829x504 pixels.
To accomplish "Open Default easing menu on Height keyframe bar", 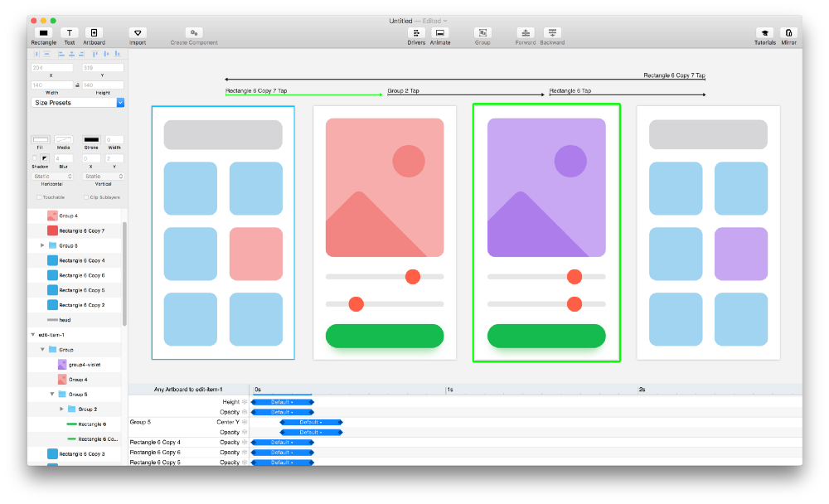I will [x=282, y=402].
